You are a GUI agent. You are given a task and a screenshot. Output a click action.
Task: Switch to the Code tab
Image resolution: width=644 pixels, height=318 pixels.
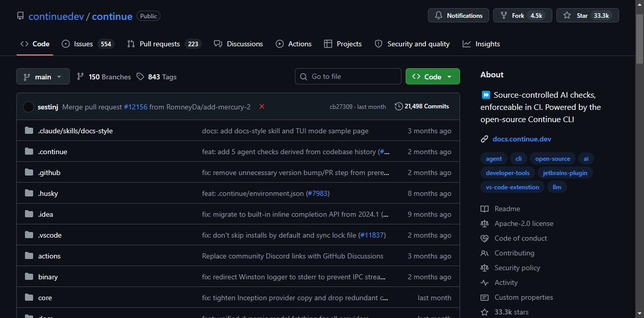click(35, 44)
